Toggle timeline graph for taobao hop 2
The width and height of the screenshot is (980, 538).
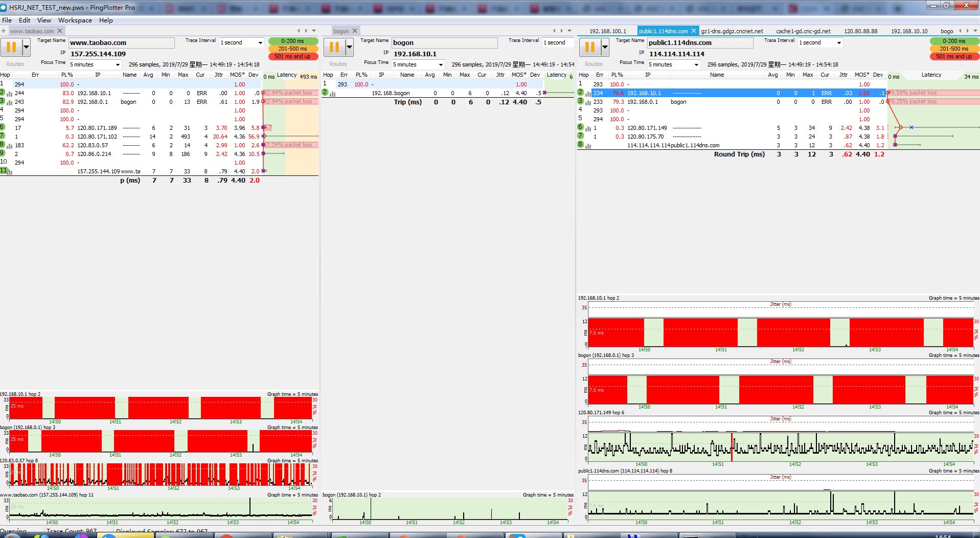point(10,94)
